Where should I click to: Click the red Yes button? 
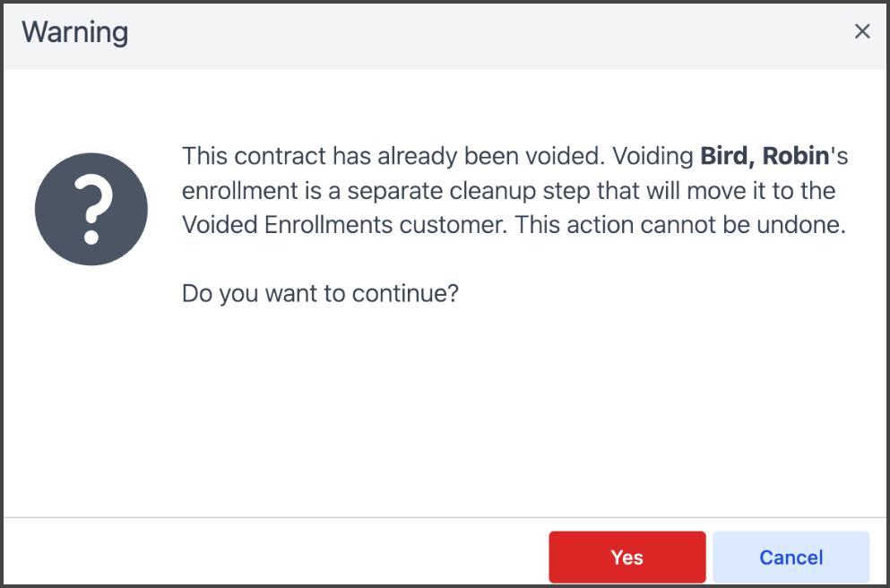[x=626, y=558]
